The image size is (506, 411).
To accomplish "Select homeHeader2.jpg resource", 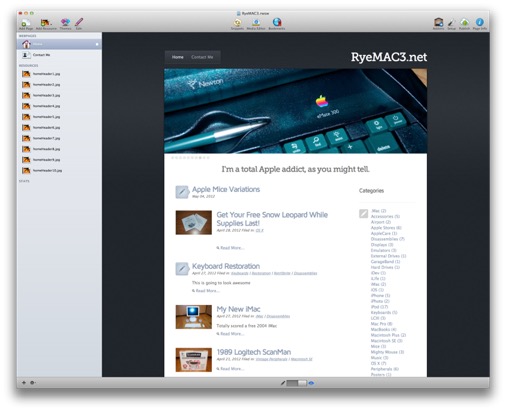I will tap(59, 85).
